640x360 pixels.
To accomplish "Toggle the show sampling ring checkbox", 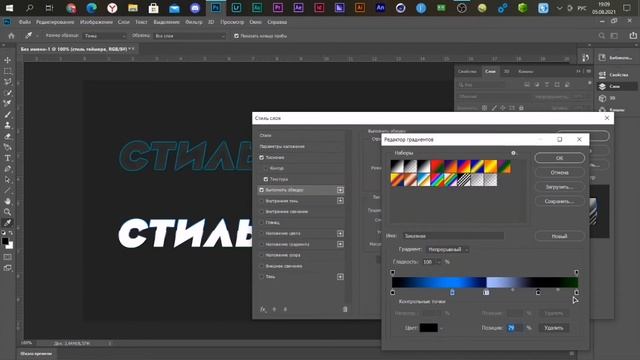I will (x=236, y=36).
